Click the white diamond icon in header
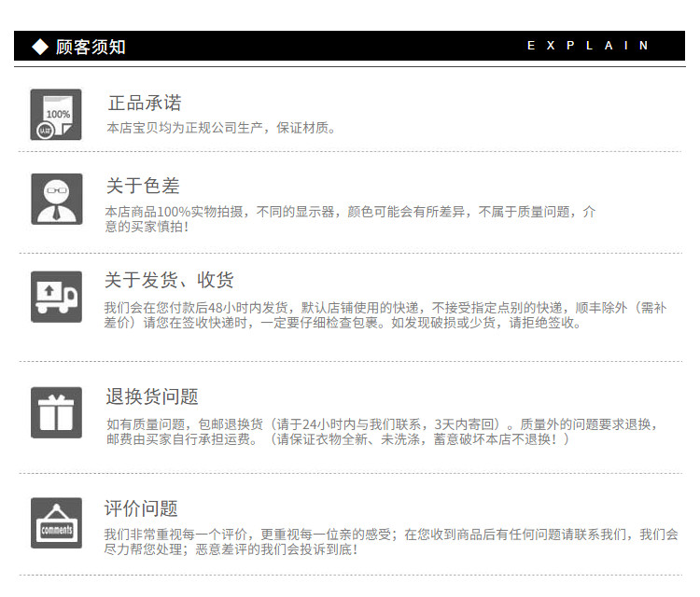The image size is (700, 597). pyautogui.click(x=40, y=47)
